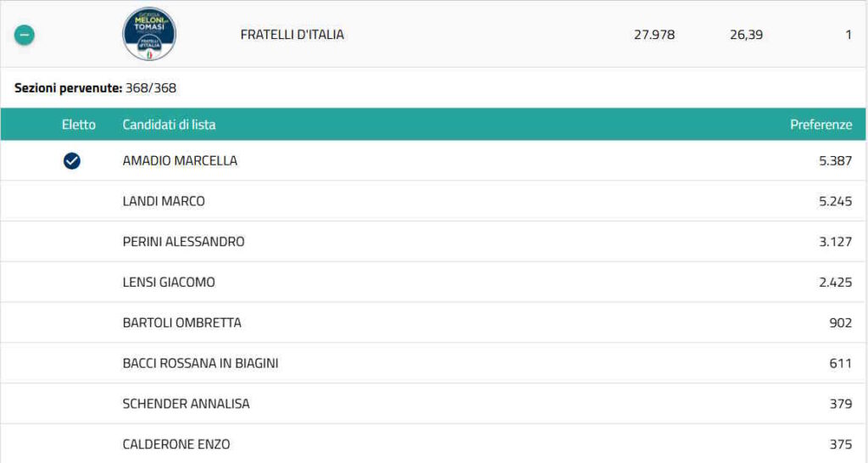
Task: Click the Candidati di lista column header
Action: [170, 125]
